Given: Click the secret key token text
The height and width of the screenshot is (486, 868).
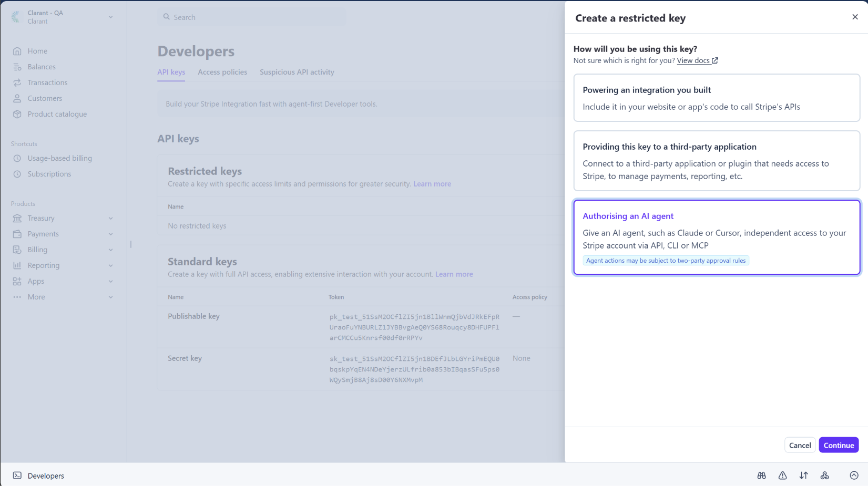Looking at the screenshot, I should click(414, 369).
